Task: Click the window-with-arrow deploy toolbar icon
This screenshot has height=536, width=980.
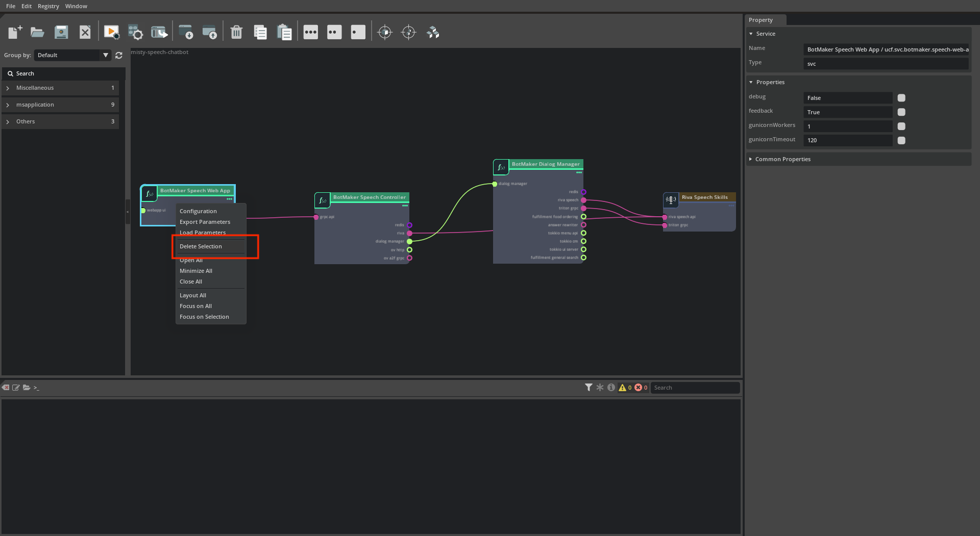Action: 159,32
